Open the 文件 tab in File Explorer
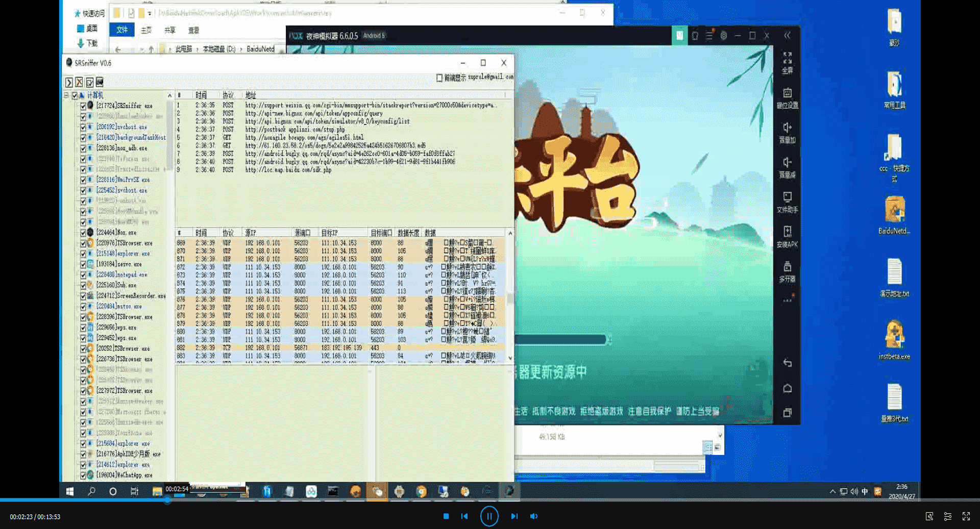Viewport: 980px width, 529px height. (122, 30)
